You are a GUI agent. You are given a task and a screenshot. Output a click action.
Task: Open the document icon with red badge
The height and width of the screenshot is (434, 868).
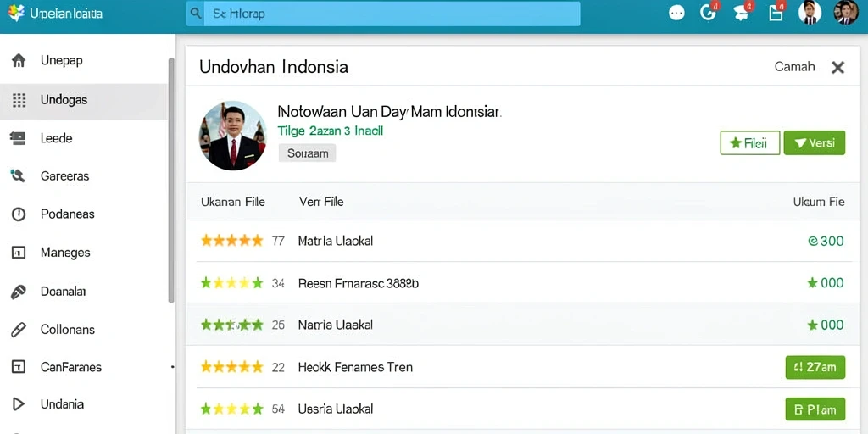[776, 14]
